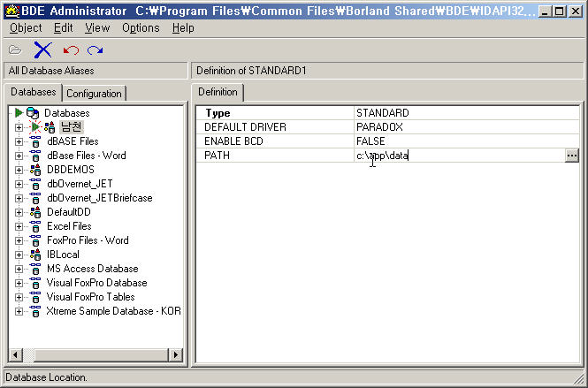This screenshot has height=388, width=588.
Task: Select the DBDEMOS alias icon
Action: click(34, 170)
